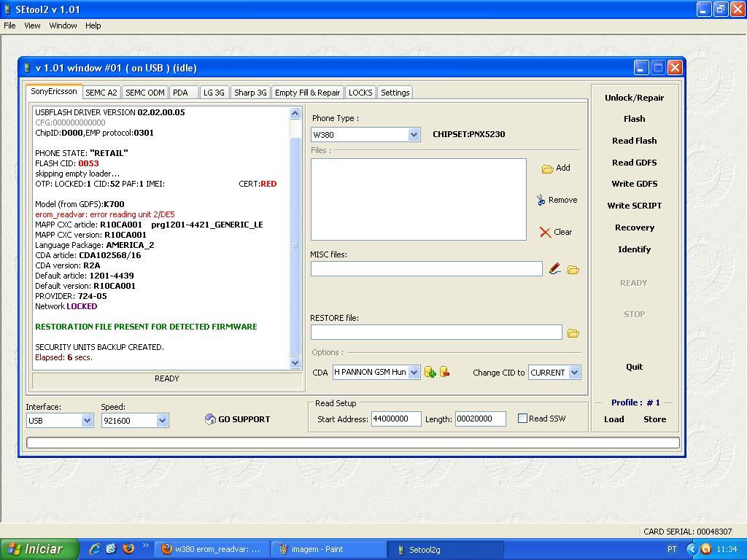Screen dimensions: 747x560
Task: Click the Remove file scissors icon
Action: coord(541,200)
